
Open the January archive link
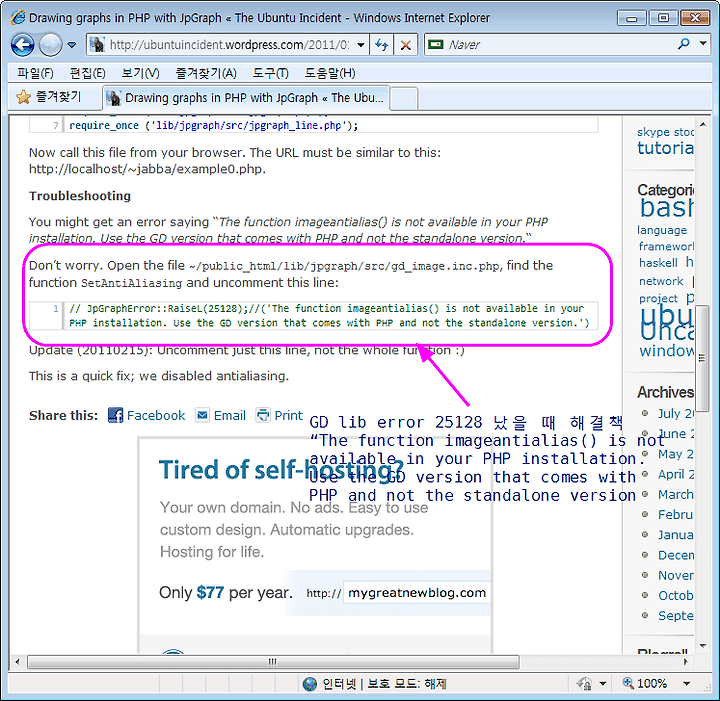675,535
